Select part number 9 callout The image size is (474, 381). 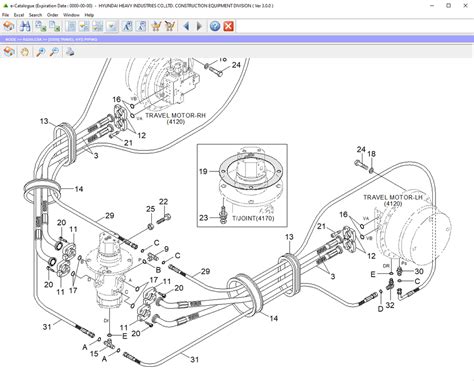(x=166, y=249)
